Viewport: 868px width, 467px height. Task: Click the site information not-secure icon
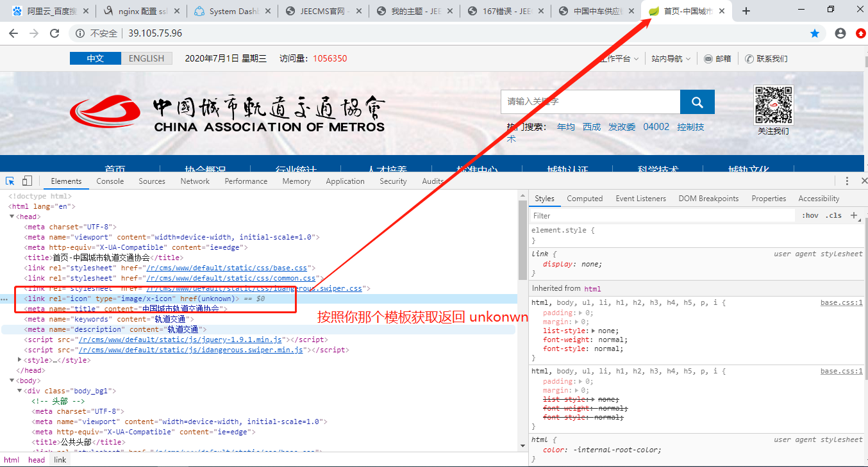[81, 33]
